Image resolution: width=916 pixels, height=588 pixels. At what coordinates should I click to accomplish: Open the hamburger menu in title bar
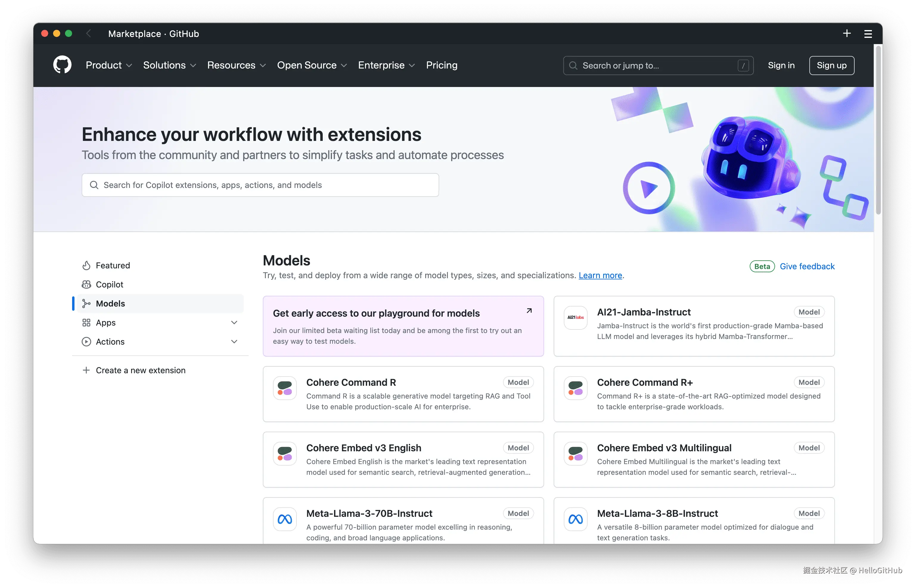pyautogui.click(x=868, y=34)
